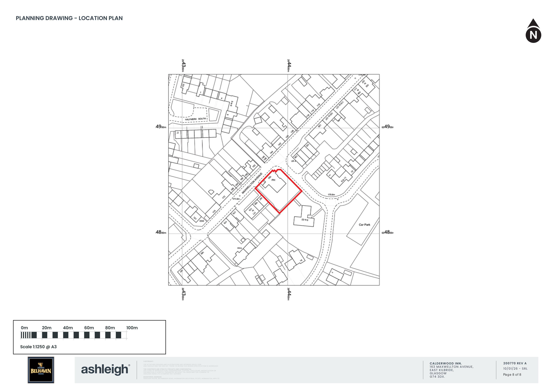Click the '20m' scale bar label
This screenshot has width=554, height=392.
coord(47,328)
